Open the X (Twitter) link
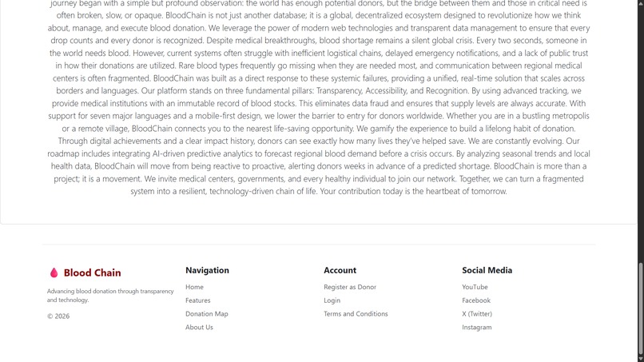 coord(477,313)
